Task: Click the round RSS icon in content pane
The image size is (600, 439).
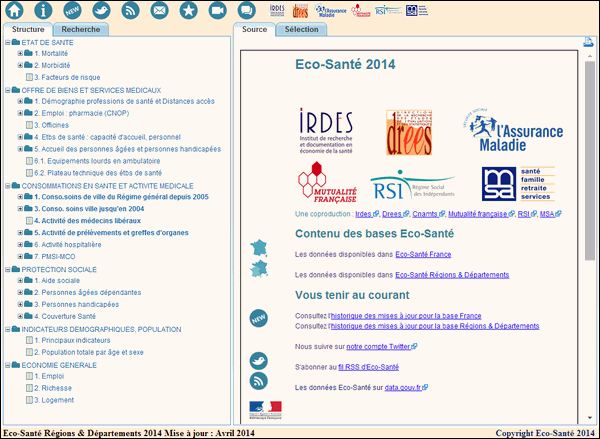Action: (259, 381)
